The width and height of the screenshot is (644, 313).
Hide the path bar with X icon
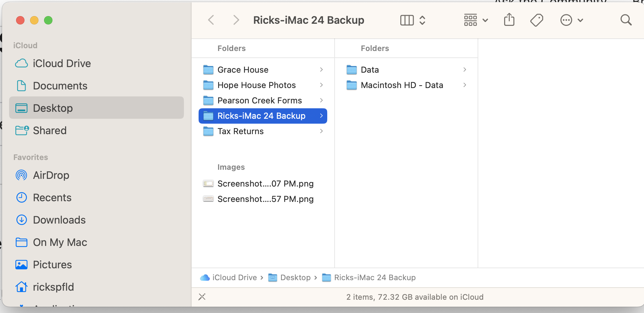202,297
